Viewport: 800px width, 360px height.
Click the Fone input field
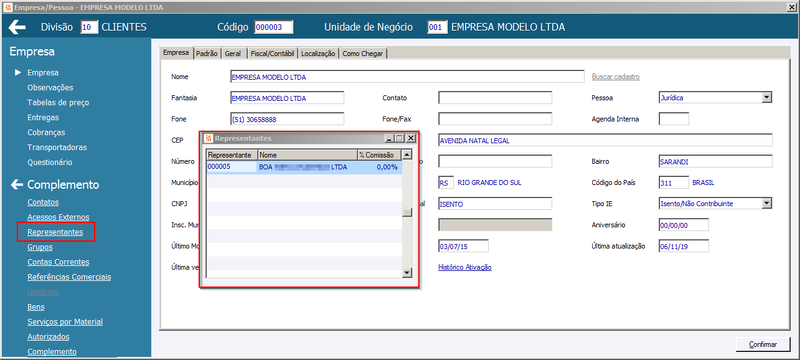tap(287, 119)
